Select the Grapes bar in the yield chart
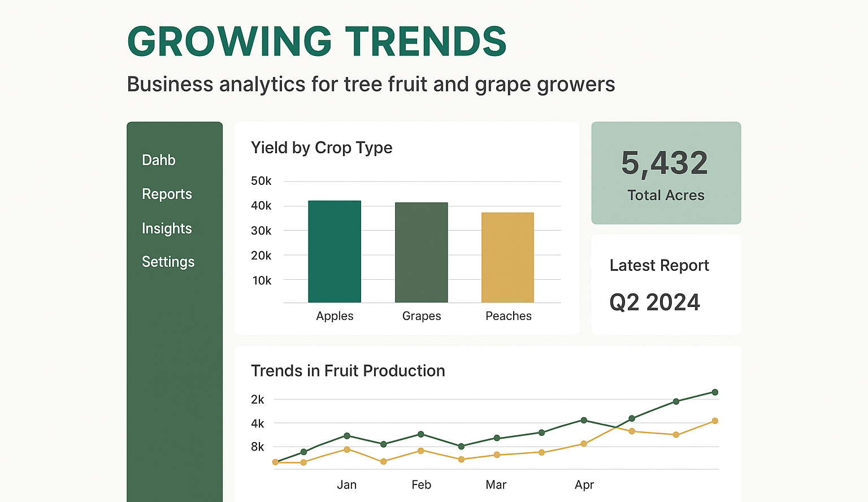Viewport: 868px width, 502px height. (421, 253)
